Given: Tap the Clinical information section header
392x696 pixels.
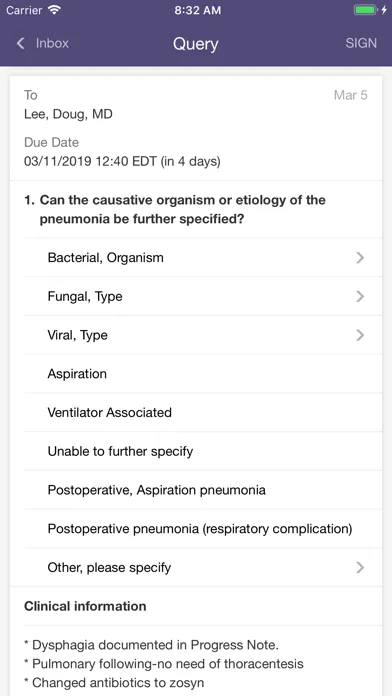Looking at the screenshot, I should pos(85,606).
